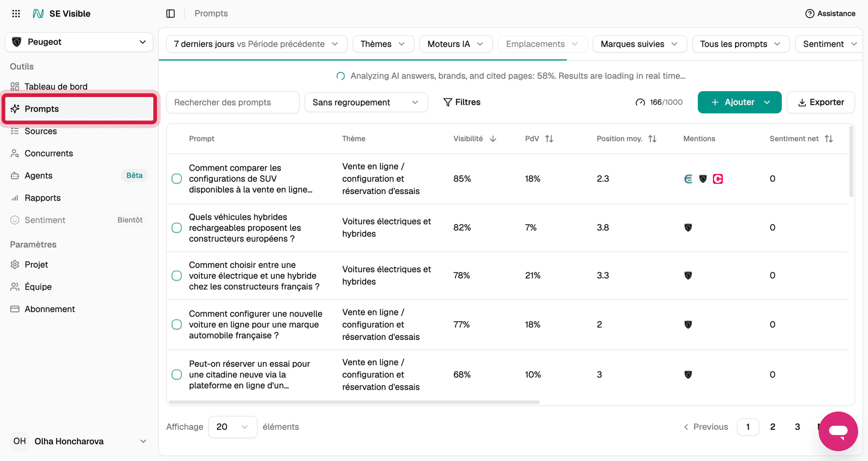Open Filtres funnel button
This screenshot has height=461, width=868.
pos(461,102)
